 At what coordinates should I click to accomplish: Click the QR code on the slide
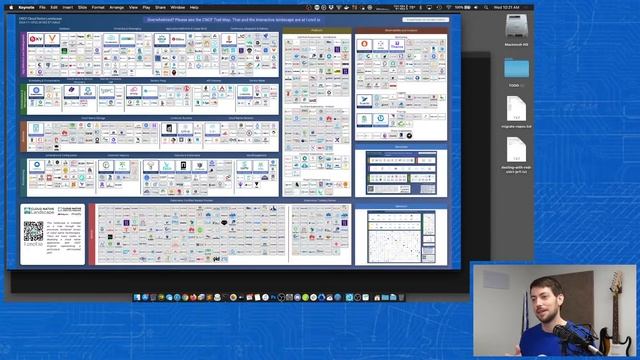click(33, 231)
